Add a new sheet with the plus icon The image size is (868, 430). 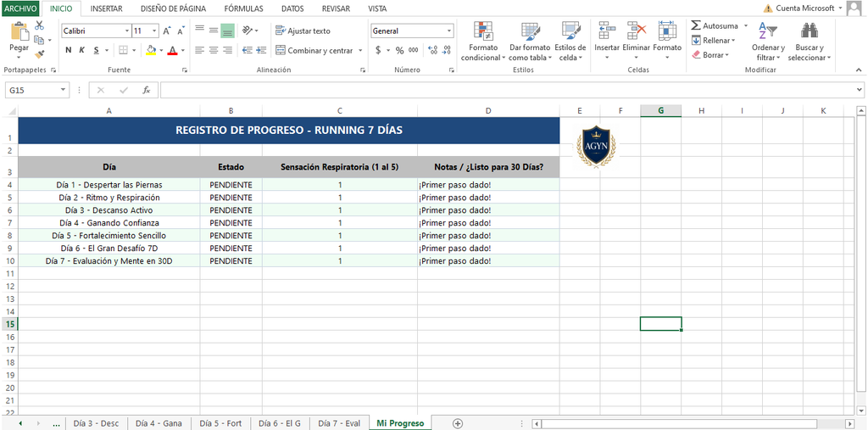(457, 423)
